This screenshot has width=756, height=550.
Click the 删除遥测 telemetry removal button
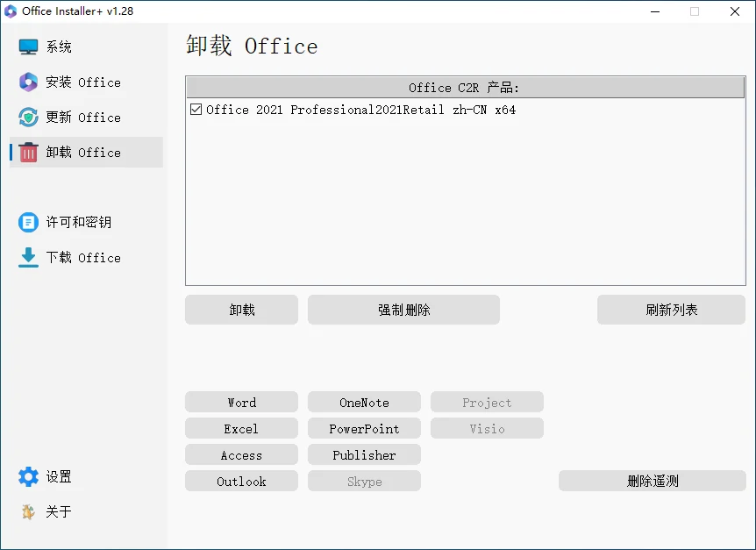[x=652, y=481]
